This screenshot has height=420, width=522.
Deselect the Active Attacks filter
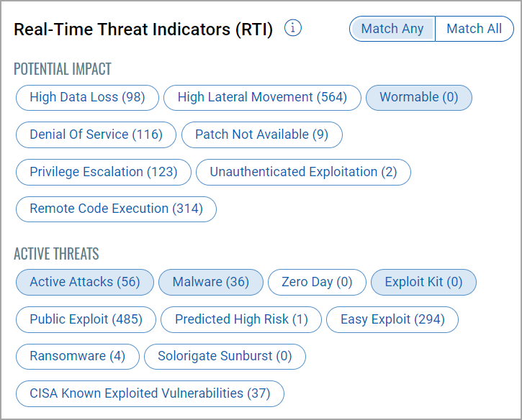[85, 282]
